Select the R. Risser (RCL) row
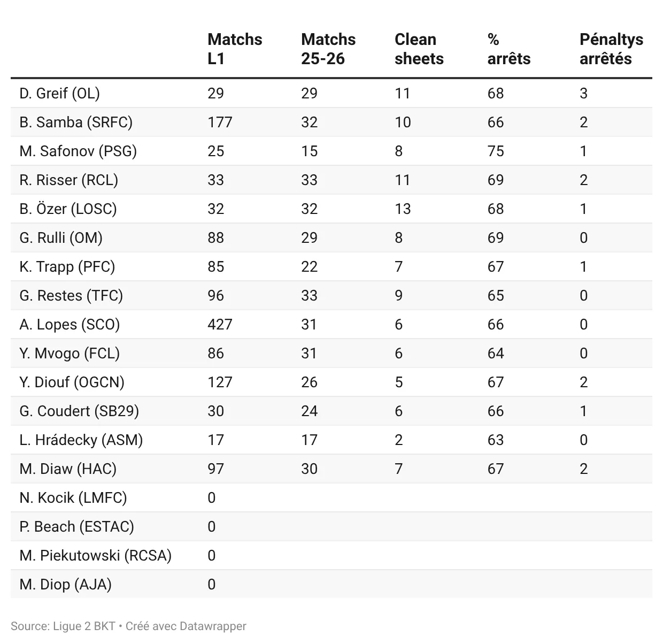663x644 pixels. pyautogui.click(x=331, y=180)
